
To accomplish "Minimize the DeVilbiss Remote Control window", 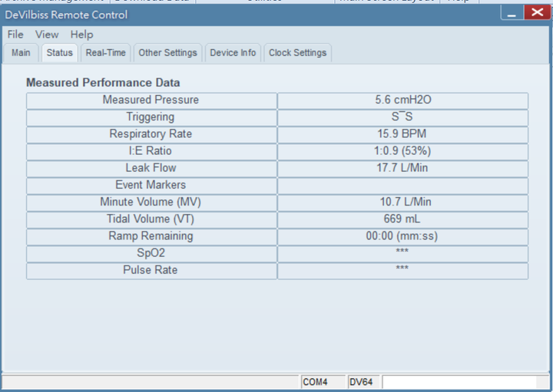I will [512, 13].
